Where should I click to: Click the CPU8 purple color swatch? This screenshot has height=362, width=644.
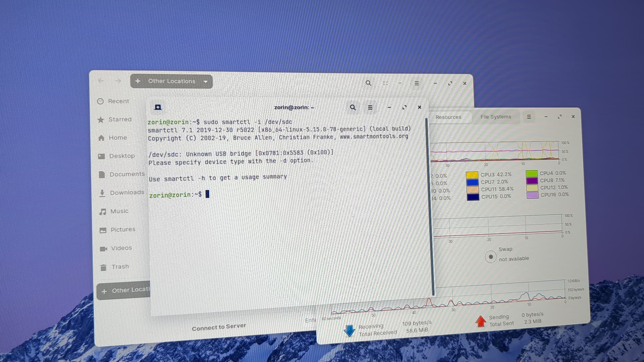click(x=532, y=181)
